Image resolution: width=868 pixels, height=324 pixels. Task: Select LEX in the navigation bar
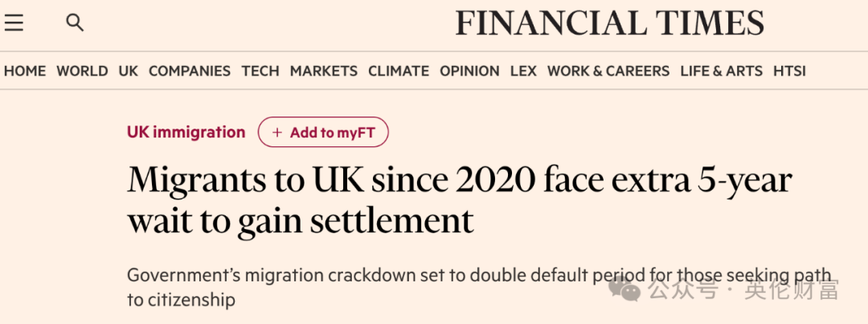coord(524,72)
